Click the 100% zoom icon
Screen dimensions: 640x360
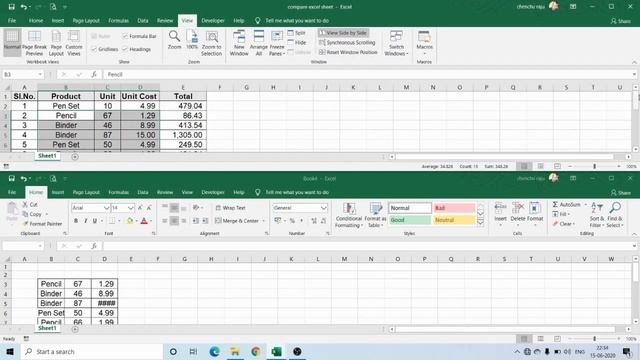192,36
